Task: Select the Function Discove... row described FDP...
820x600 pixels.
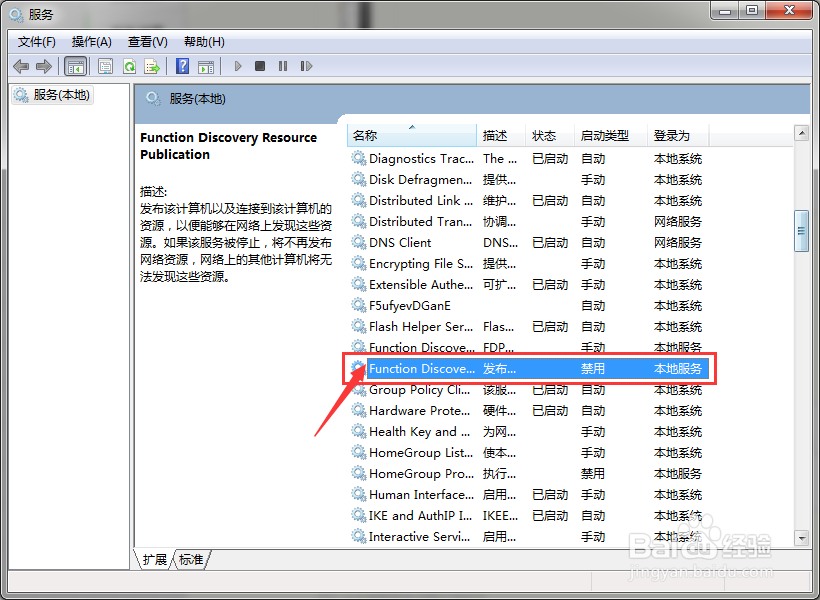Action: click(x=529, y=347)
